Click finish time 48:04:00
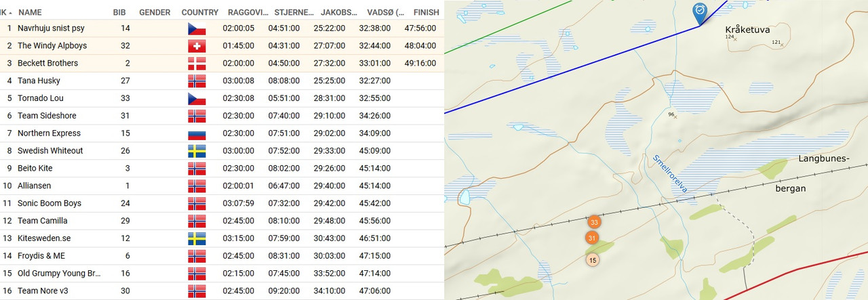This screenshot has height=300, width=868. click(x=420, y=46)
